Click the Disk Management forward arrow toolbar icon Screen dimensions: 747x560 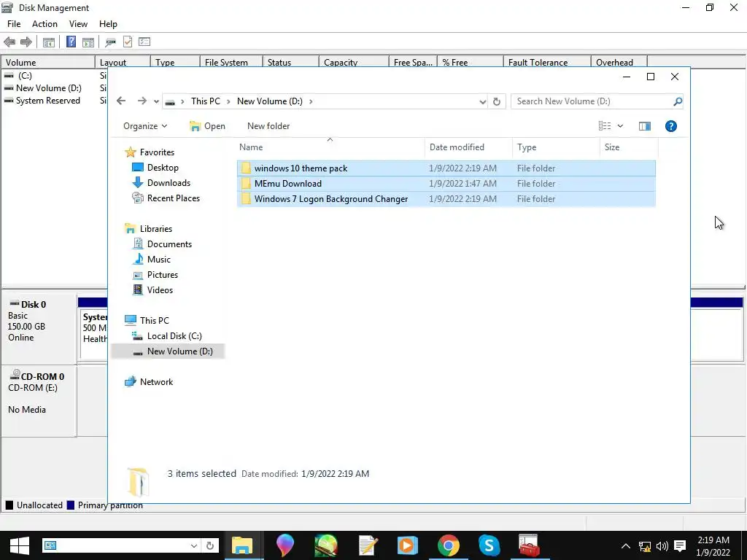[x=26, y=42]
